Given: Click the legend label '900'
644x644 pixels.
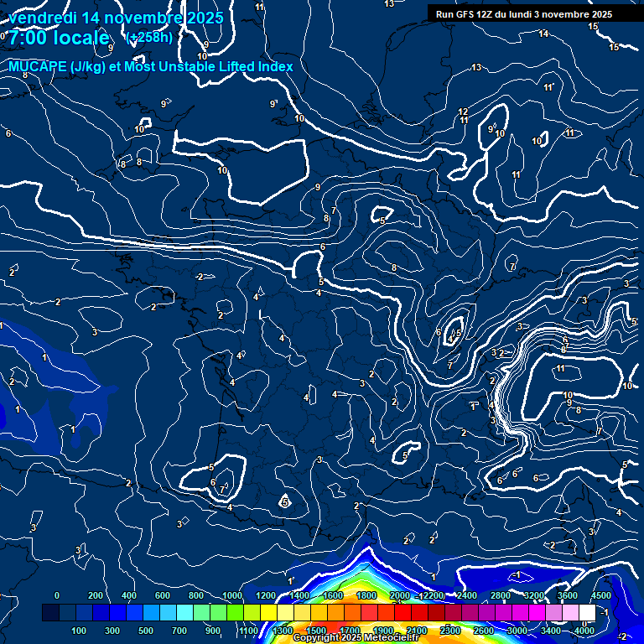Looking at the screenshot, I should (213, 631).
